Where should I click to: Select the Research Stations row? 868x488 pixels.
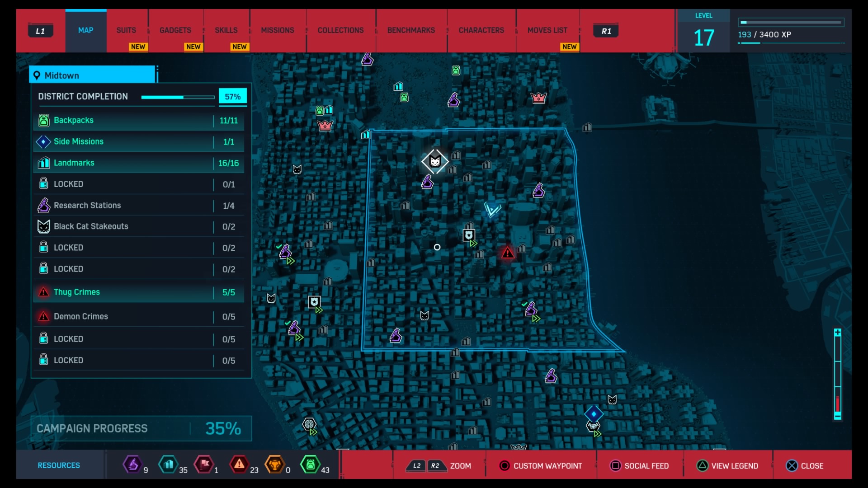pyautogui.click(x=139, y=206)
